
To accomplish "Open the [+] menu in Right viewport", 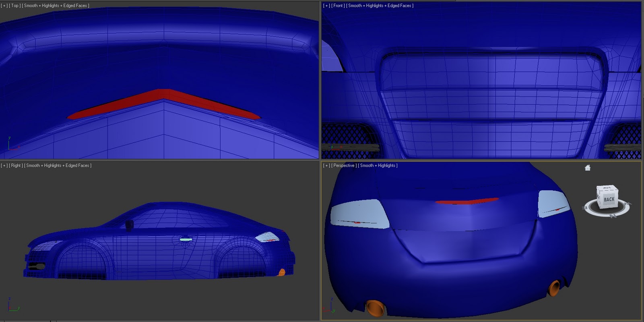I will tap(4, 166).
